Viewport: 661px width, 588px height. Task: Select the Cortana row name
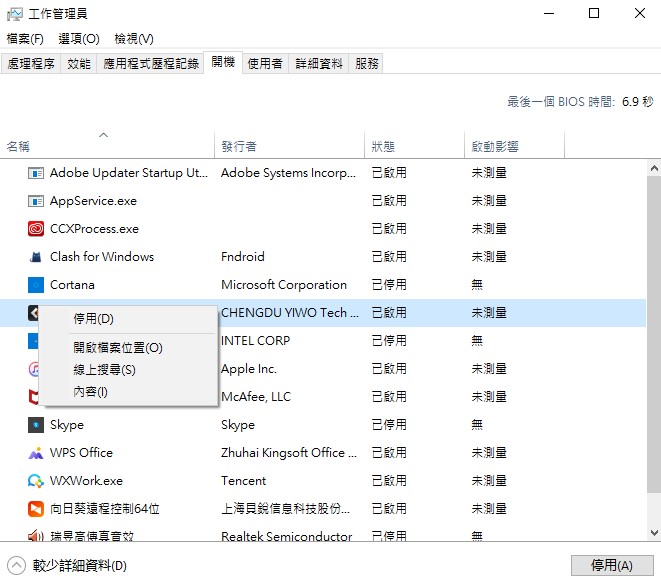point(72,285)
